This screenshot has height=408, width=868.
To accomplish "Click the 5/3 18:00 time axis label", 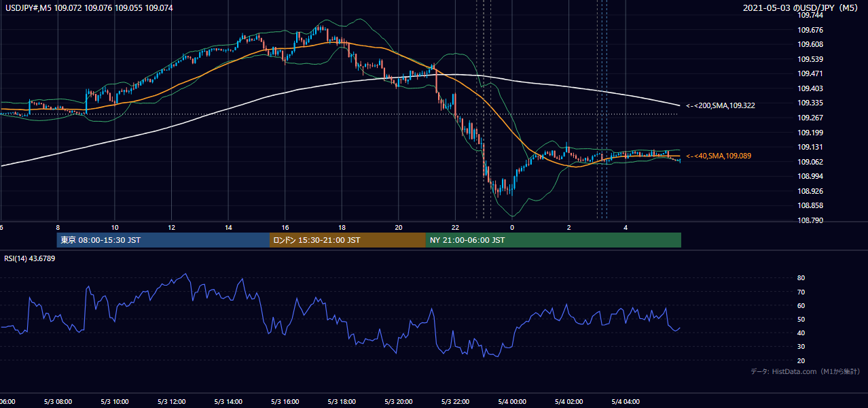I will pos(342,402).
